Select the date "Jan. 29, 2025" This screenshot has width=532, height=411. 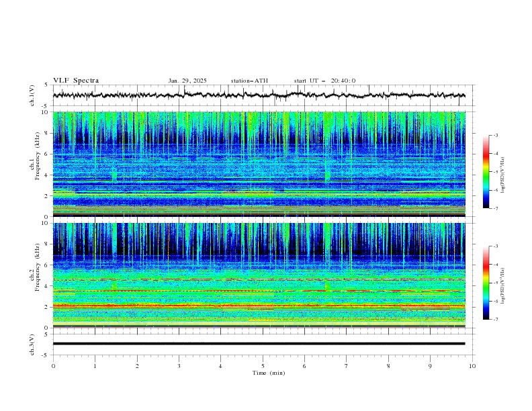(187, 81)
